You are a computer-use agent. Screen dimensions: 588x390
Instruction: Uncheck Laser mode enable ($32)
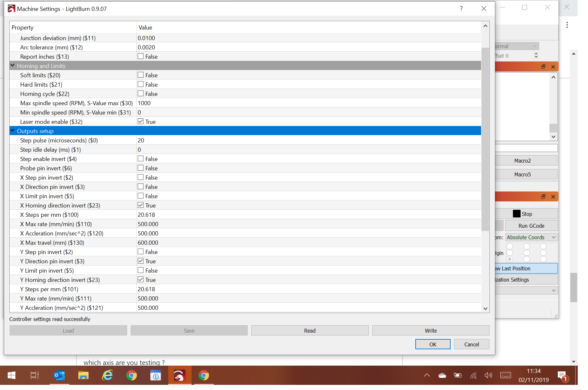coord(141,122)
